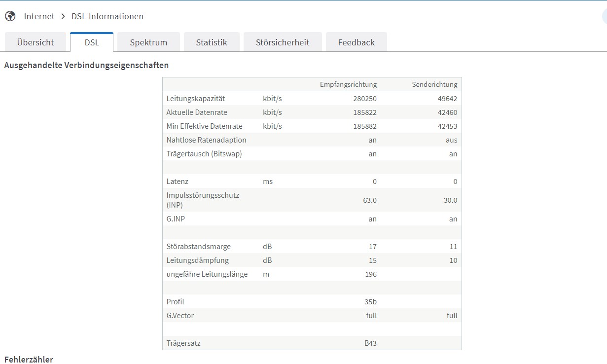The image size is (607, 364).
Task: Go to the Störsicherheit tab
Action: (283, 42)
